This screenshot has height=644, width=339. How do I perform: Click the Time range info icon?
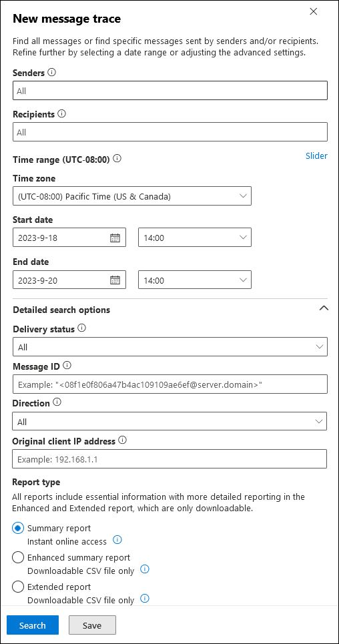[x=117, y=159]
